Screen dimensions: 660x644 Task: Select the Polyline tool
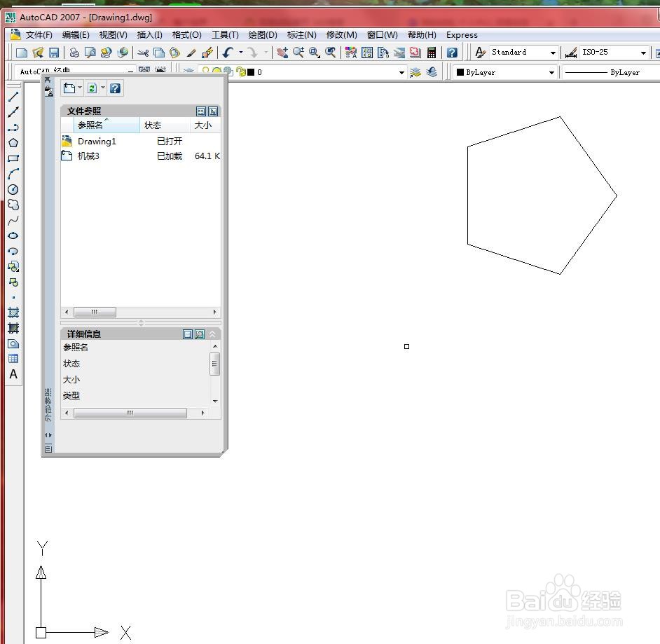tap(13, 127)
